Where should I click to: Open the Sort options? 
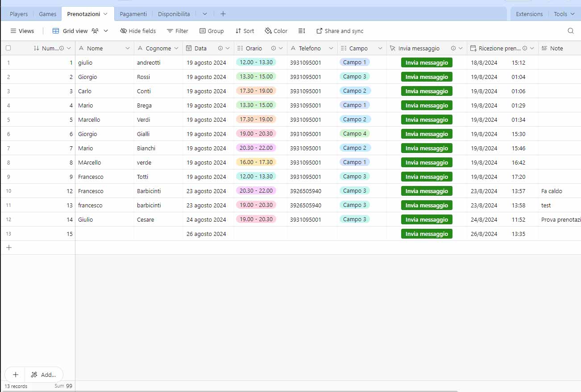pyautogui.click(x=245, y=31)
